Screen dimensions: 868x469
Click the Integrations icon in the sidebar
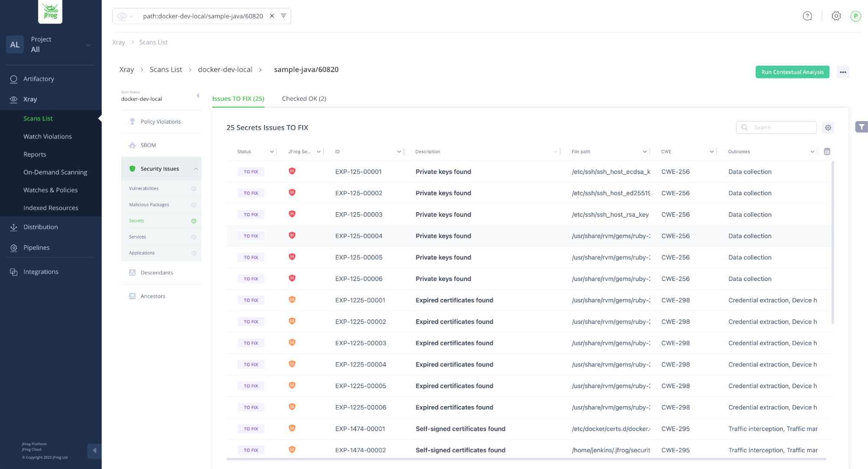[13, 271]
